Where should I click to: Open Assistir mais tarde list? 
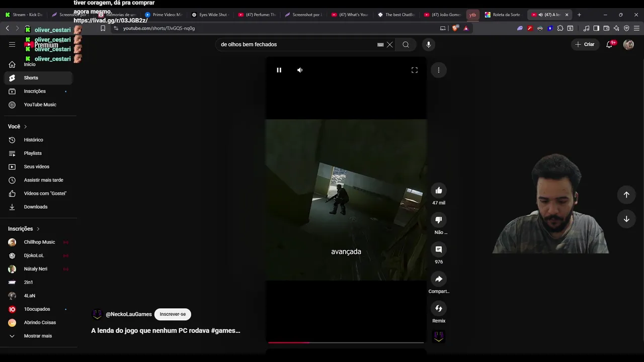tap(38, 180)
